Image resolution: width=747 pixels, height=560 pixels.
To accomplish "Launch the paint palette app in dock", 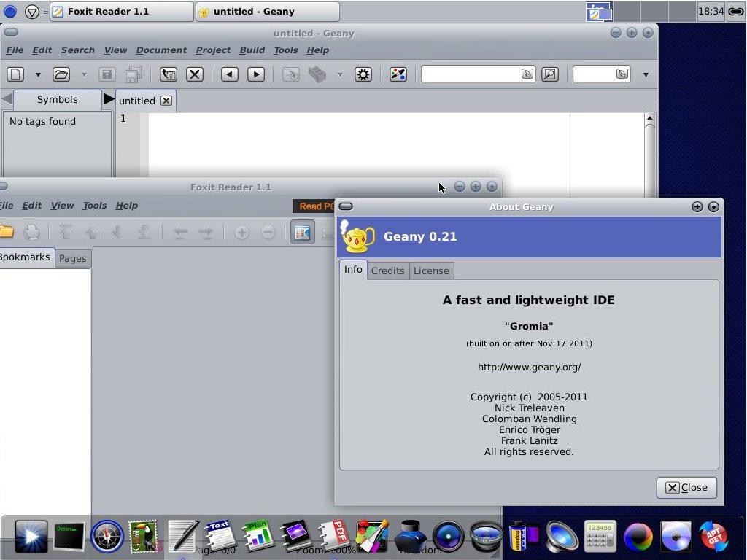I will 372,536.
